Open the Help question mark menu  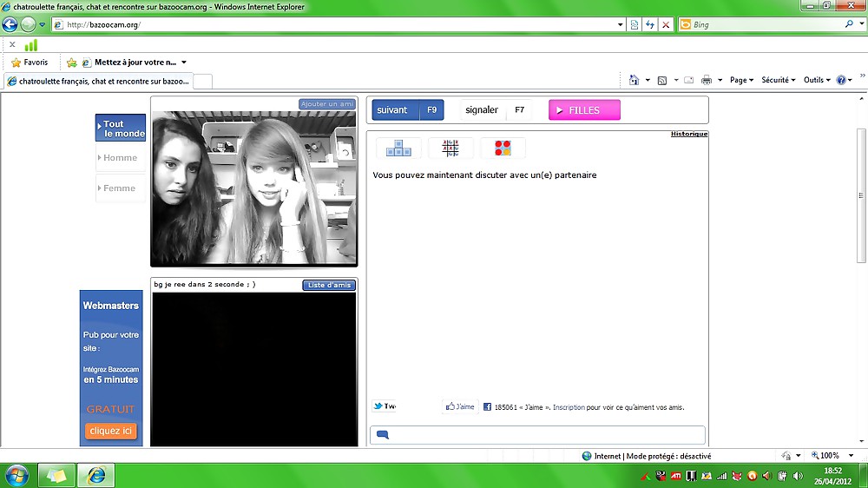point(844,80)
